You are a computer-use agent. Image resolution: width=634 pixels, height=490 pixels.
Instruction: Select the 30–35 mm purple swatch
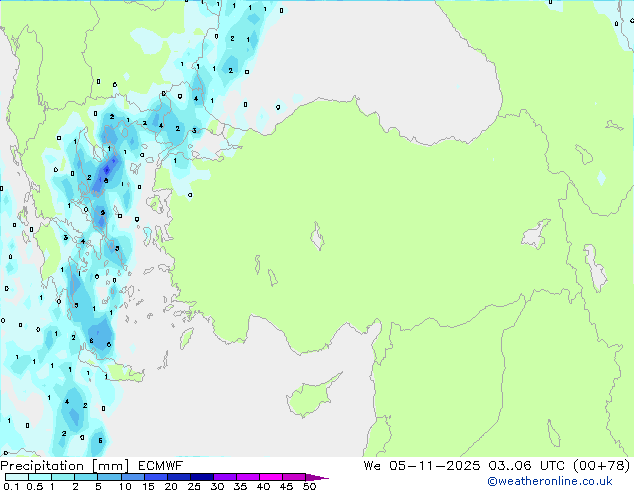pos(224,477)
